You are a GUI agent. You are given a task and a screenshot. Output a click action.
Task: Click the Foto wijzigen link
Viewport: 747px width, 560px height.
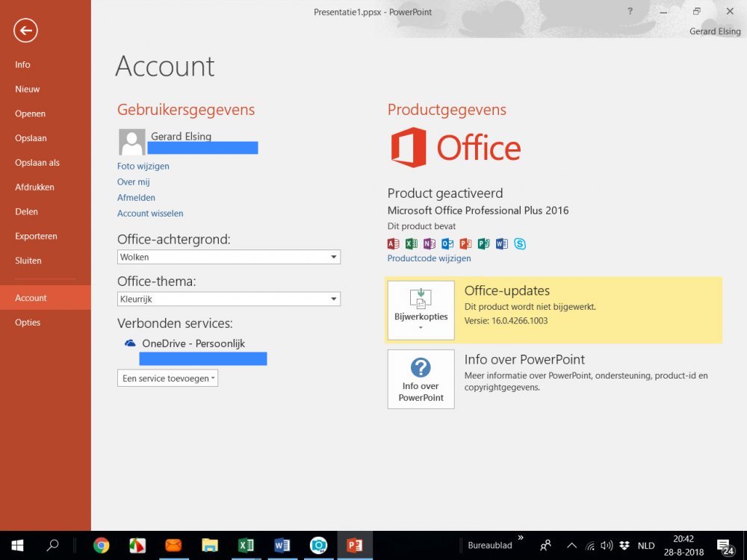click(x=143, y=166)
